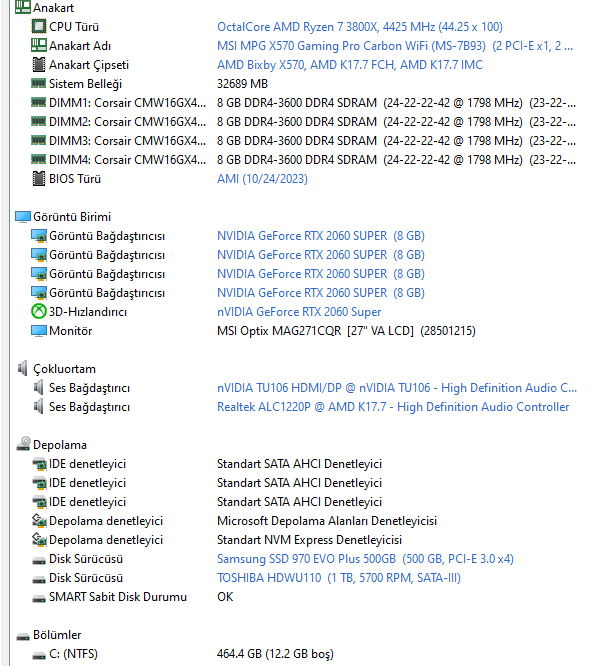This screenshot has width=614, height=666.
Task: Click the Anakart Adı board icon
Action: point(39,45)
